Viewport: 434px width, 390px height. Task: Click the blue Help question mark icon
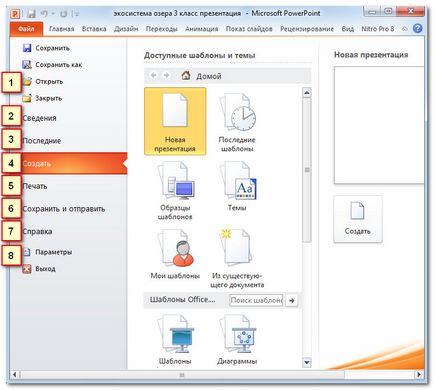pos(417,29)
